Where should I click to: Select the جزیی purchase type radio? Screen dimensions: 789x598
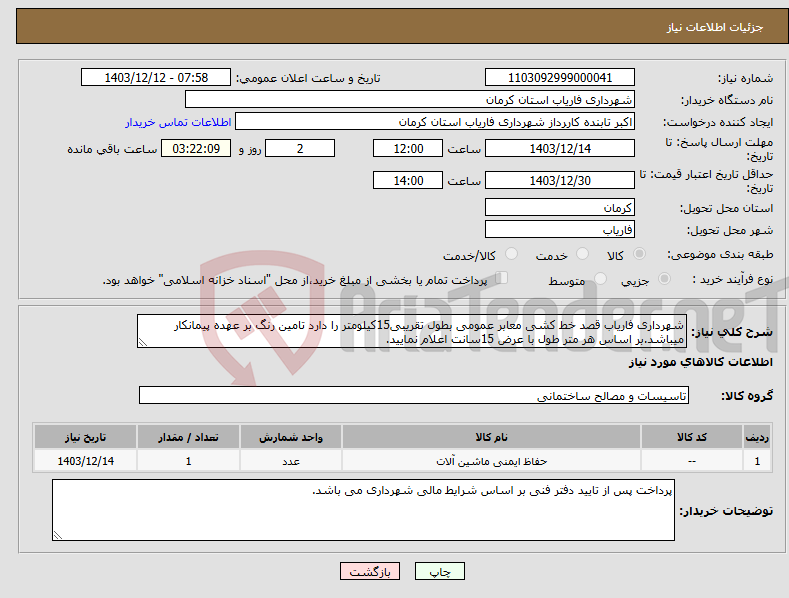[x=664, y=278]
